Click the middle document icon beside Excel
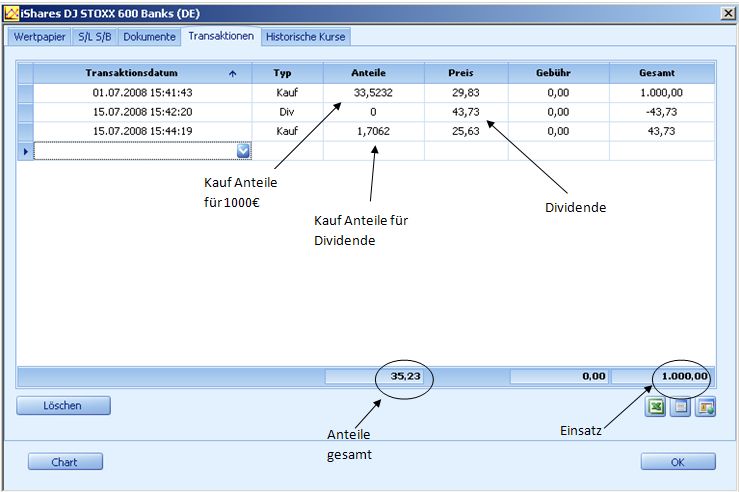The width and height of the screenshot is (739, 492). point(681,407)
